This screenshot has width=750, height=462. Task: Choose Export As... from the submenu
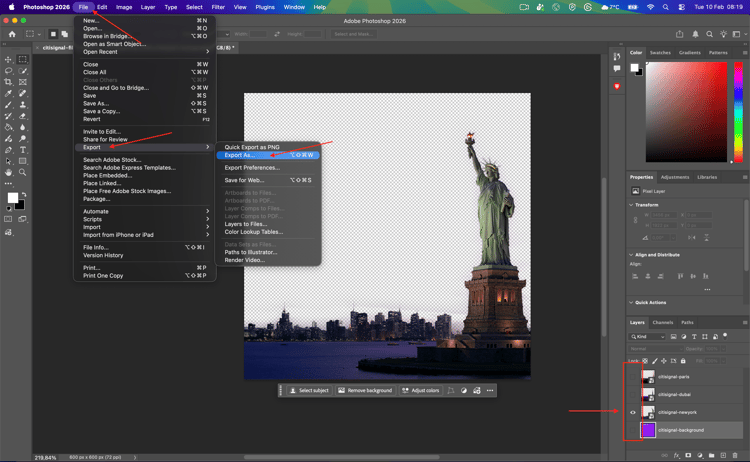tap(240, 155)
